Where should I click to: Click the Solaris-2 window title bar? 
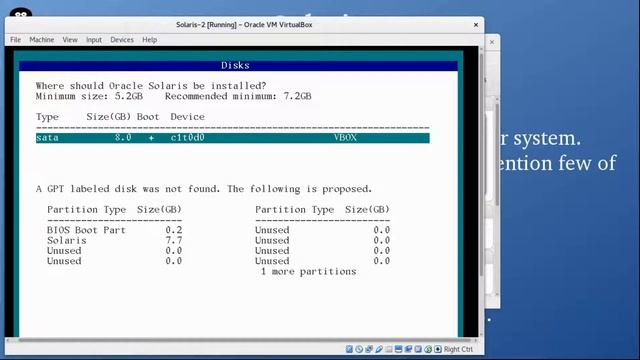244,25
